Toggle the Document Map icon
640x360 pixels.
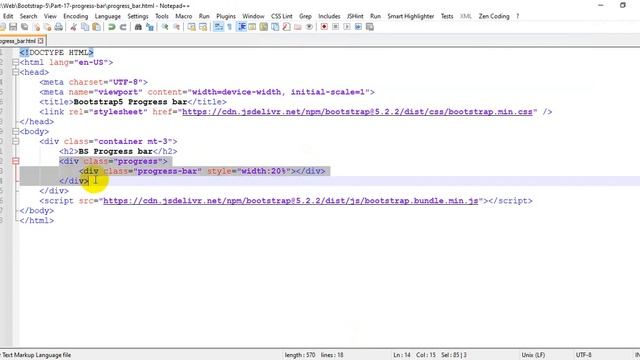[x=264, y=27]
